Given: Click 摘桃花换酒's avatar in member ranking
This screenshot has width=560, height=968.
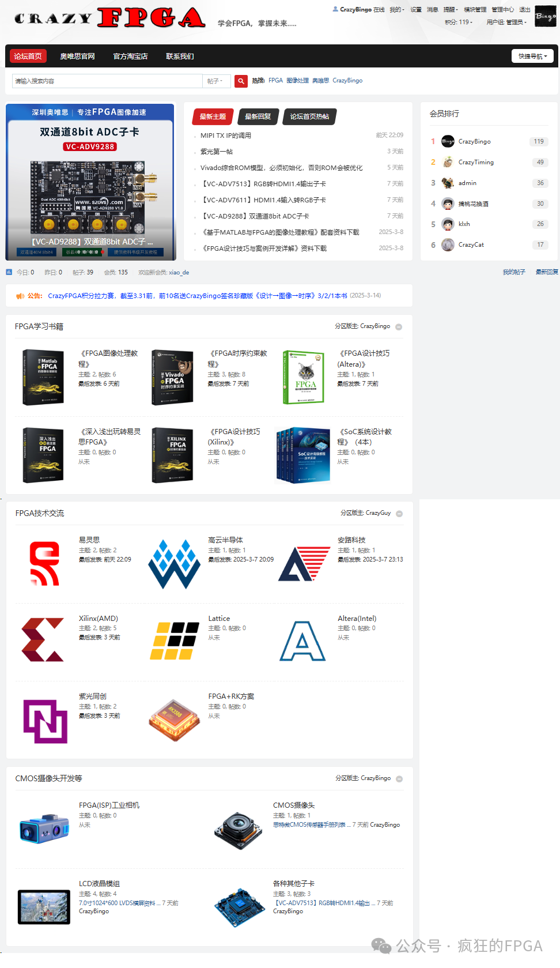Looking at the screenshot, I should click(x=448, y=204).
